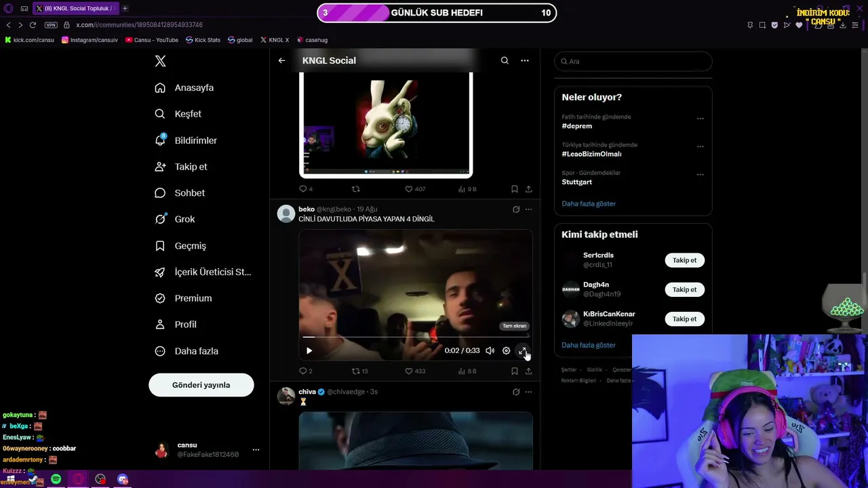868x488 pixels.
Task: Reply to beko's post with 2 replies
Action: 306,371
